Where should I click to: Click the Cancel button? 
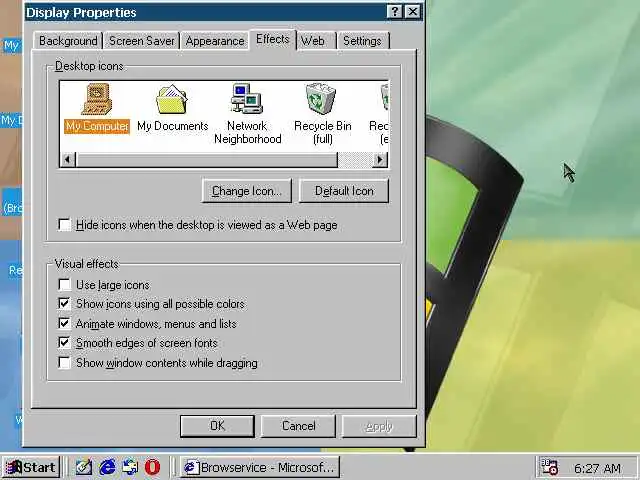(x=298, y=426)
